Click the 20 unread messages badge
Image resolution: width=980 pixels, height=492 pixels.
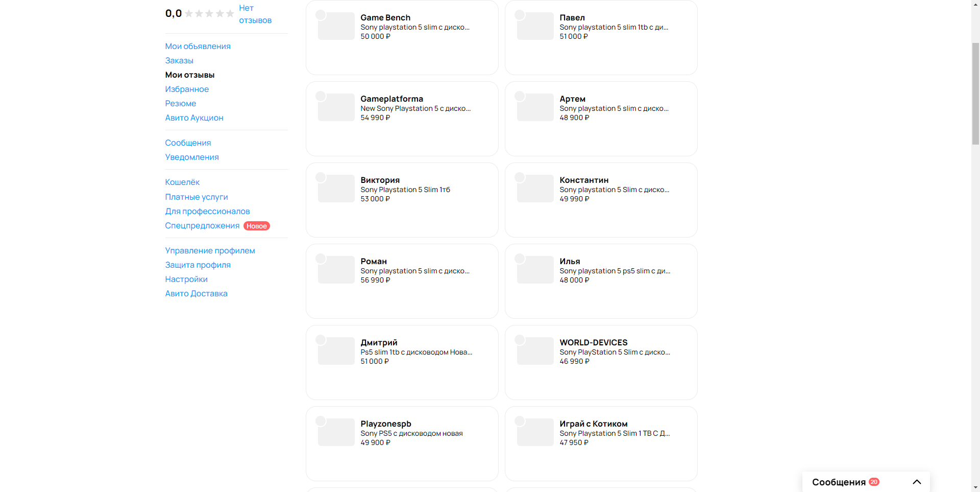click(x=874, y=482)
